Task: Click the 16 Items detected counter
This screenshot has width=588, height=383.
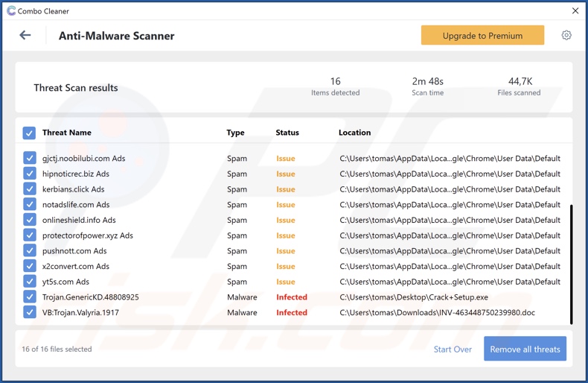Action: click(335, 86)
